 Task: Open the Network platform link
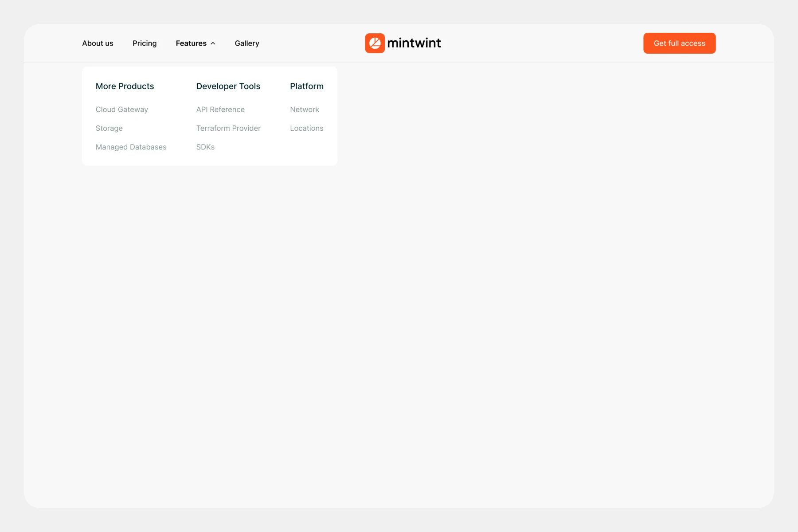point(305,110)
